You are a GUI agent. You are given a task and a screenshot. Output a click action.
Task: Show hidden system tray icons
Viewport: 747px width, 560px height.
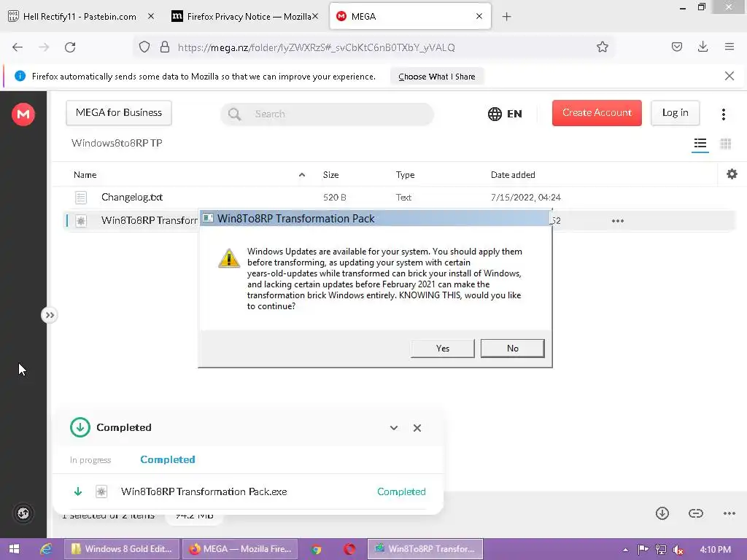click(x=625, y=550)
